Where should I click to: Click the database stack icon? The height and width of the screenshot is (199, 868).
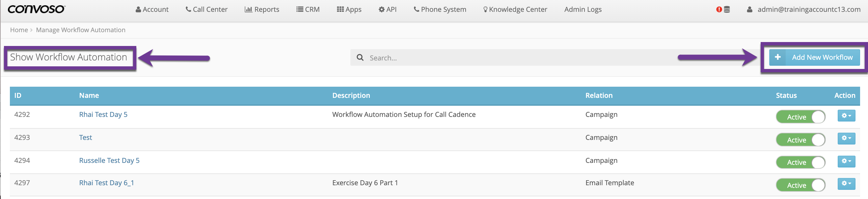click(x=727, y=10)
